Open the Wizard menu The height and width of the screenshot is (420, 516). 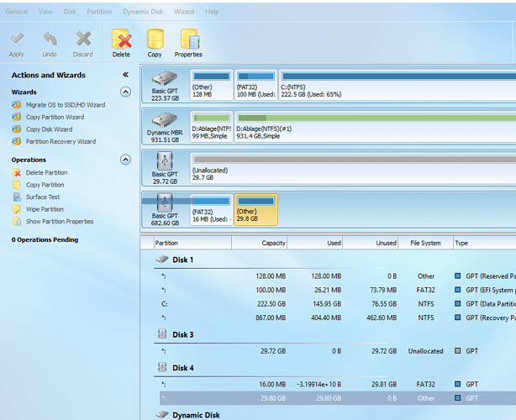(184, 12)
